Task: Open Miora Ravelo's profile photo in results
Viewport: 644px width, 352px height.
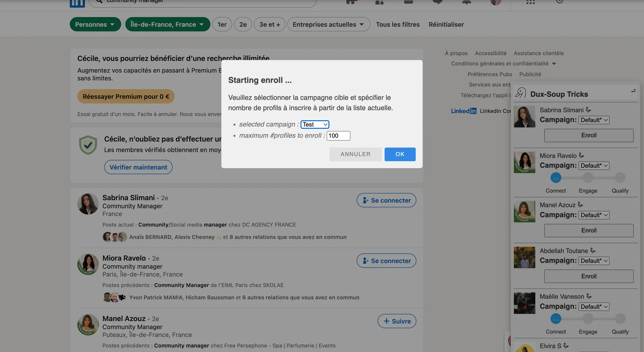Action: point(88,264)
